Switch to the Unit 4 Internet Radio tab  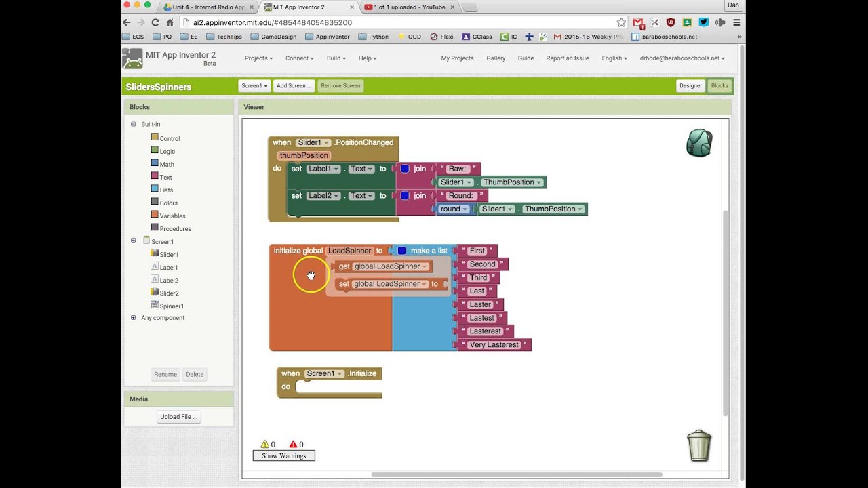click(x=209, y=7)
